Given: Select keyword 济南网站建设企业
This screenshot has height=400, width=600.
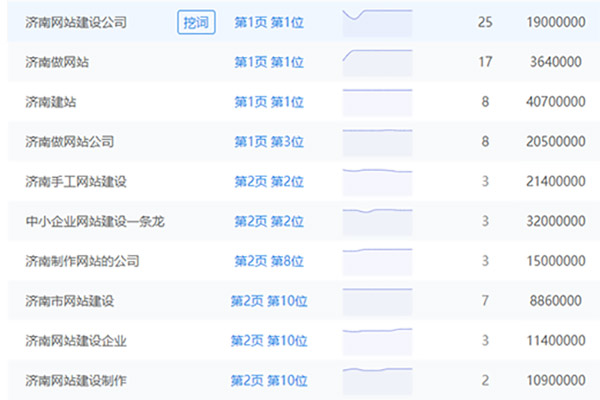Looking at the screenshot, I should [x=76, y=341].
